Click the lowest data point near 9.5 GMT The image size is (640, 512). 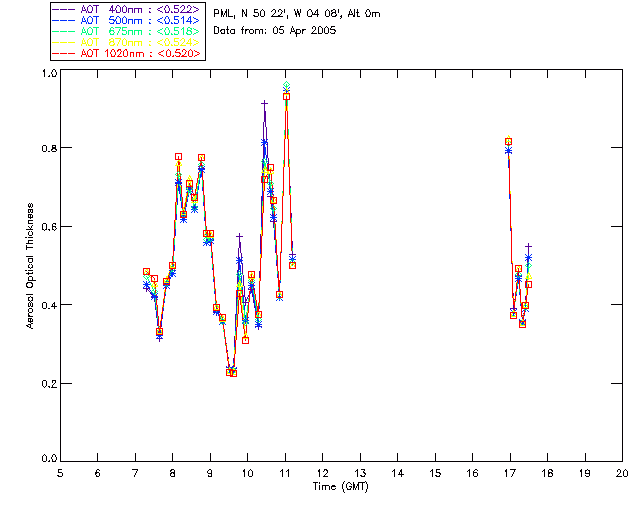click(233, 373)
